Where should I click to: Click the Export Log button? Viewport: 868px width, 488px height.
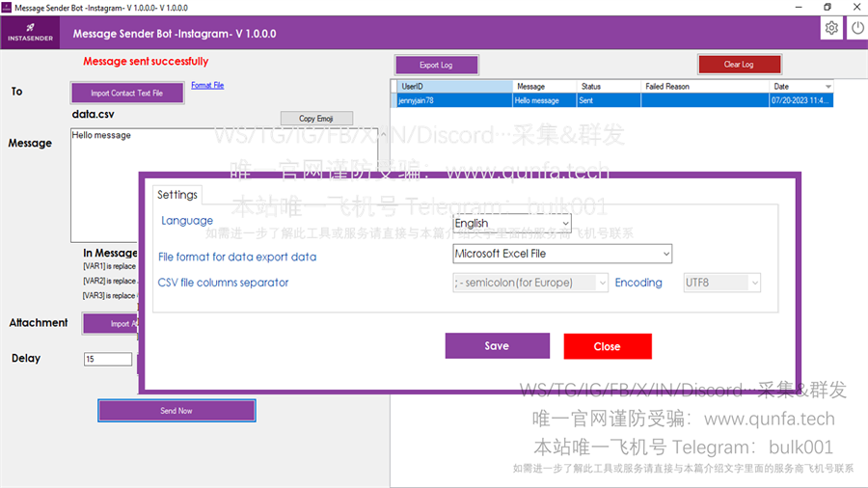click(x=436, y=65)
